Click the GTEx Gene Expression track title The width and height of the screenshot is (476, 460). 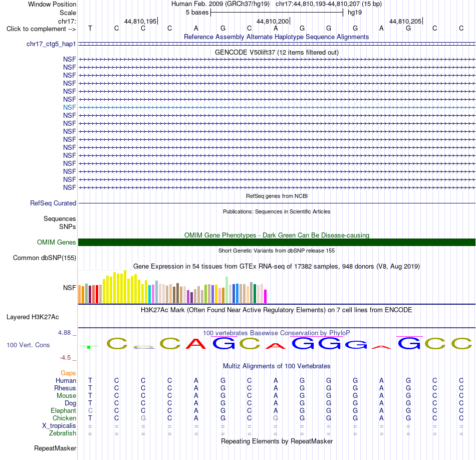(x=277, y=266)
